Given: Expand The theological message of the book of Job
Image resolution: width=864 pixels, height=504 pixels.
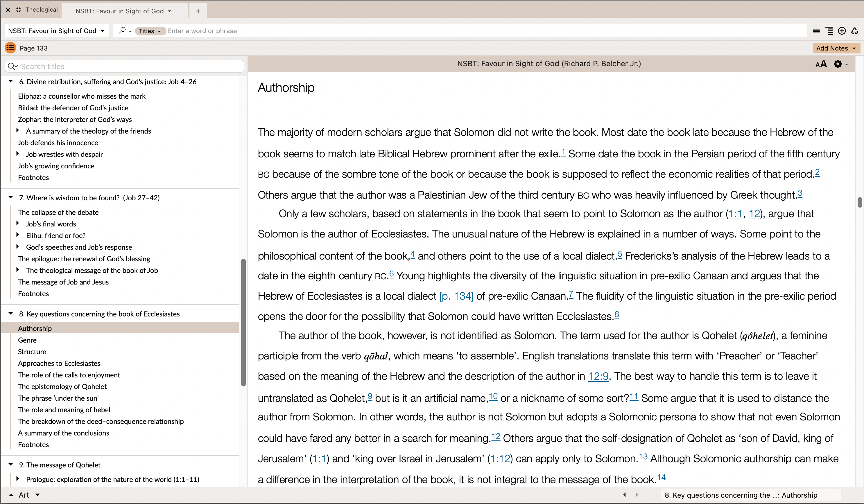Looking at the screenshot, I should 17,270.
